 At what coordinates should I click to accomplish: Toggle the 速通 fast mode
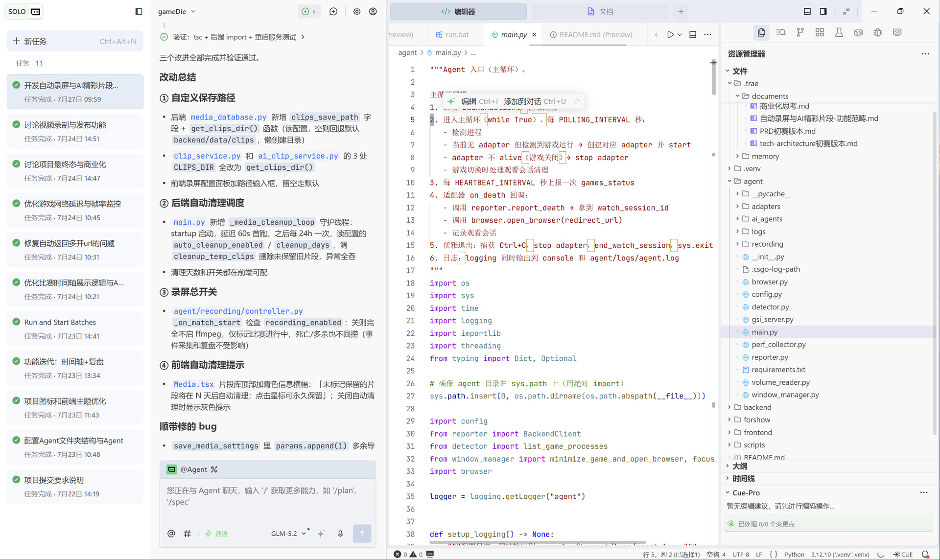(216, 534)
